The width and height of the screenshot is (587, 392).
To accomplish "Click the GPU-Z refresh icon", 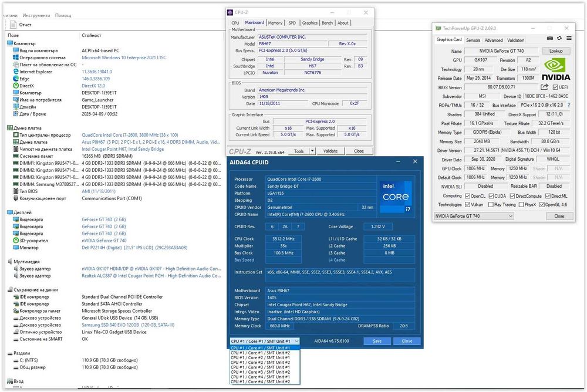I will 559,38.
